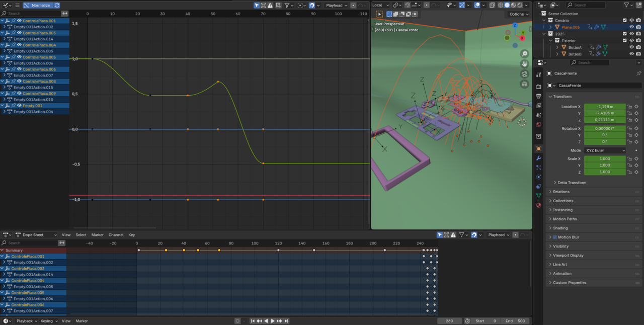The width and height of the screenshot is (644, 325).
Task: Click the viewport Options button
Action: click(x=518, y=14)
